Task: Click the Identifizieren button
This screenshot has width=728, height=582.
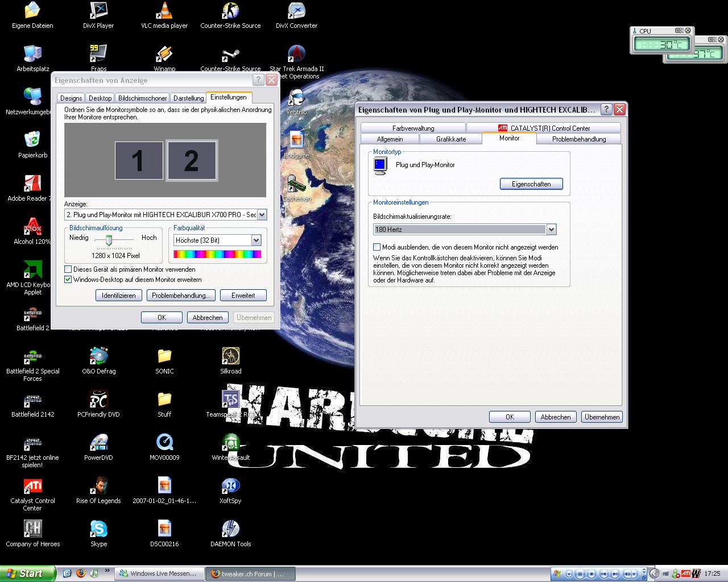Action: pos(118,296)
